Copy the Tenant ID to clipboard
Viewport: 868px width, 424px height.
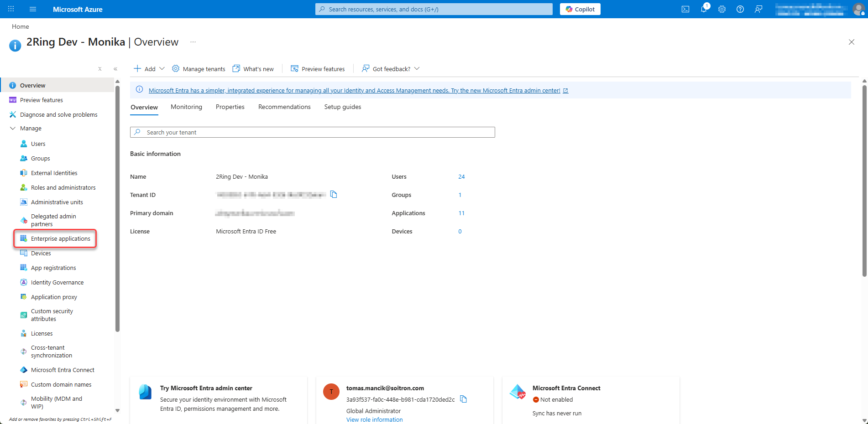334,195
